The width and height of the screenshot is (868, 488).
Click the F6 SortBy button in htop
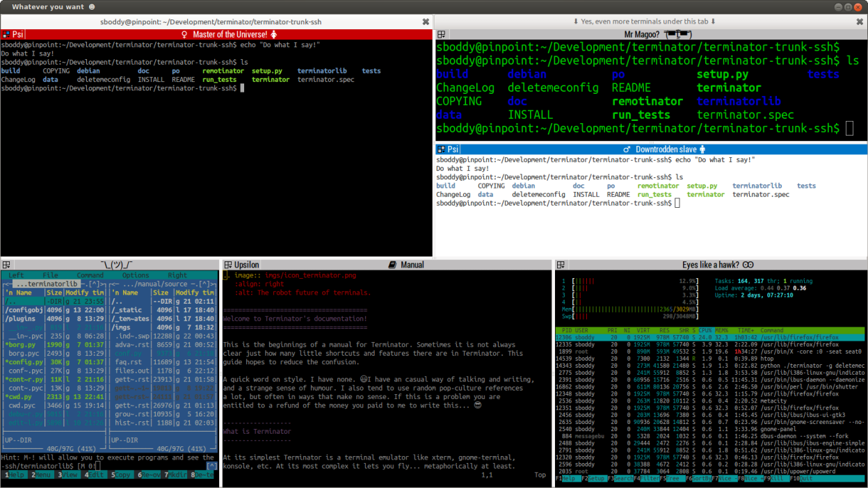[x=702, y=479]
